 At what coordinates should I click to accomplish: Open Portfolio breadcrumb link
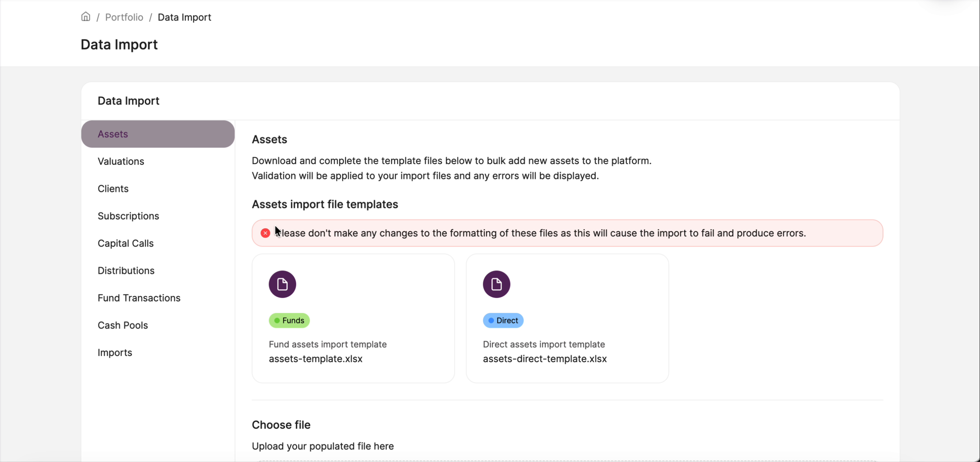pyautogui.click(x=124, y=17)
